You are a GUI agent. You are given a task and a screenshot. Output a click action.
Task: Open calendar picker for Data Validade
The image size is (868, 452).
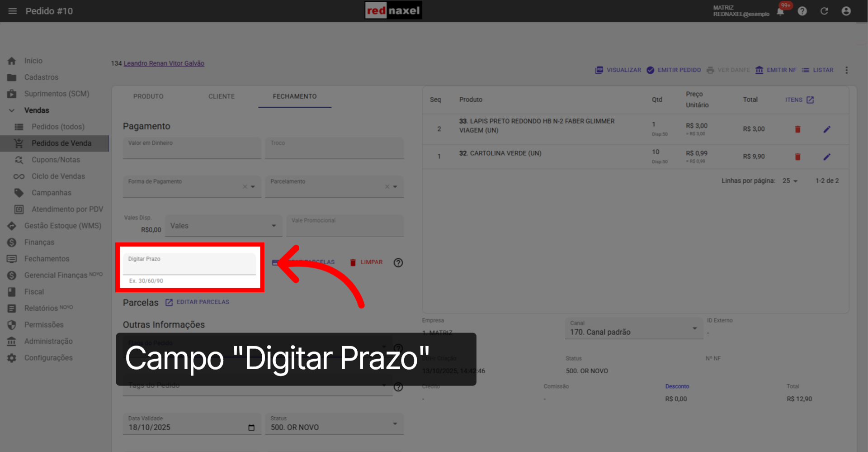coord(251,427)
